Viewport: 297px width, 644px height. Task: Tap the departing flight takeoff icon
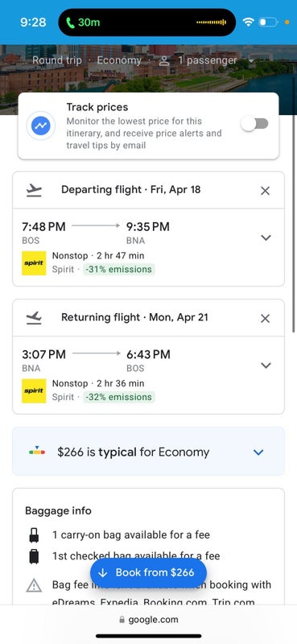(x=34, y=190)
